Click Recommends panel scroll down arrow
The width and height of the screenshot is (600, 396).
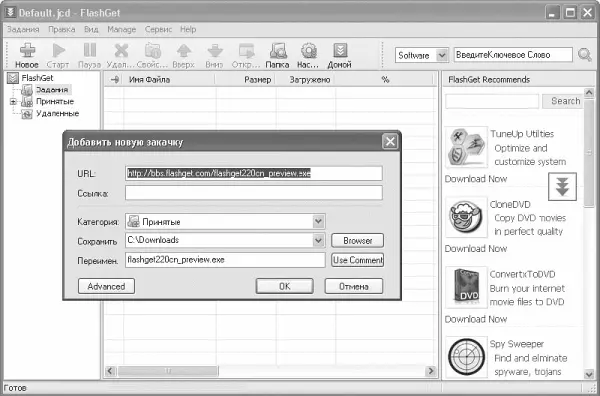589,373
